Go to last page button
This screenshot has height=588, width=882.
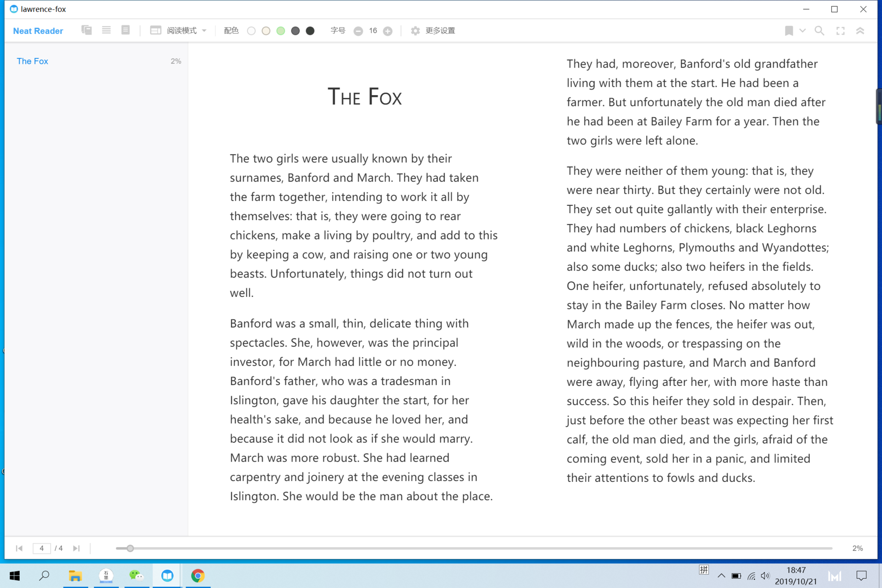click(76, 548)
